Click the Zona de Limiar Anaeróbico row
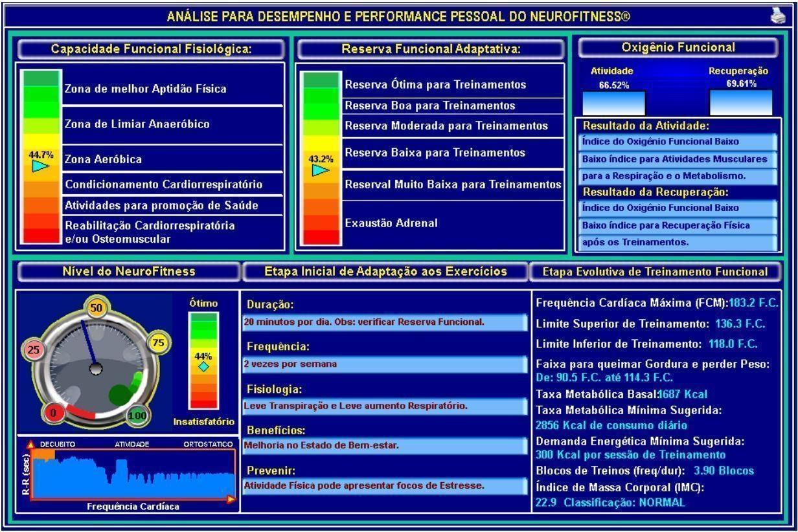The height and width of the screenshot is (532, 798). (173, 124)
